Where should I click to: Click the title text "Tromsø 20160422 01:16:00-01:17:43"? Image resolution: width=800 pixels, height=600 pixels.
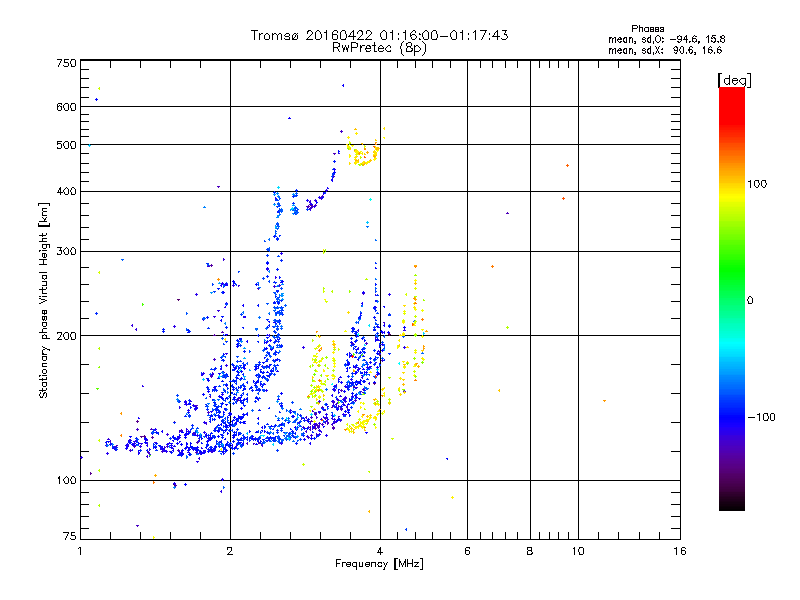379,35
